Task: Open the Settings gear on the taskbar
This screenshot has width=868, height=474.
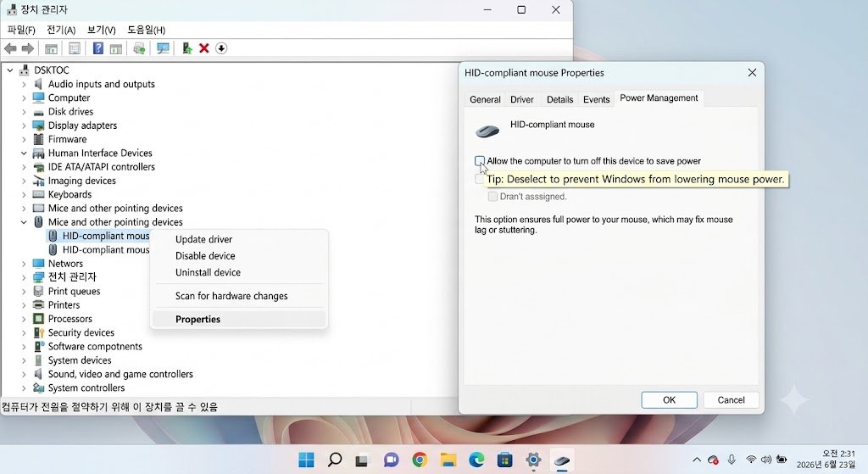Action: (533, 460)
